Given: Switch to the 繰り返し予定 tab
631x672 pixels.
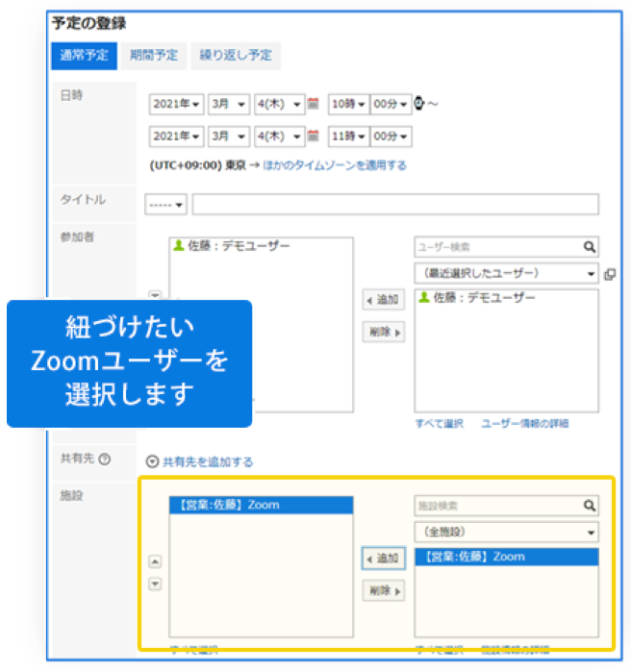Looking at the screenshot, I should [x=236, y=55].
